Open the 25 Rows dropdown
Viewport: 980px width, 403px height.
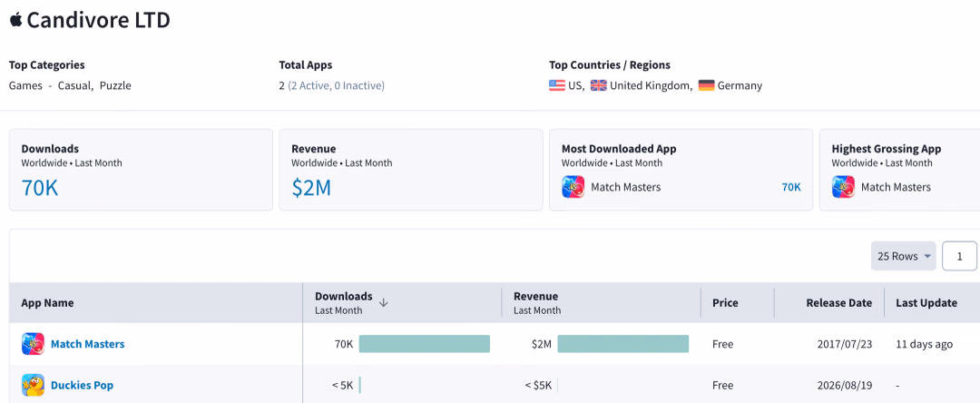903,256
